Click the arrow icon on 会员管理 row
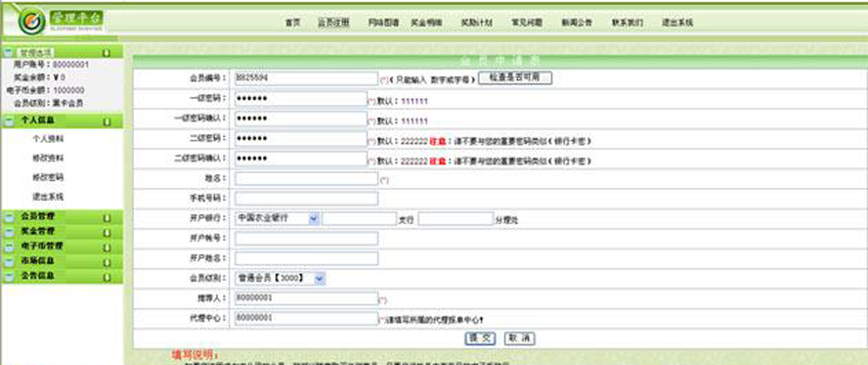 pyautogui.click(x=106, y=217)
